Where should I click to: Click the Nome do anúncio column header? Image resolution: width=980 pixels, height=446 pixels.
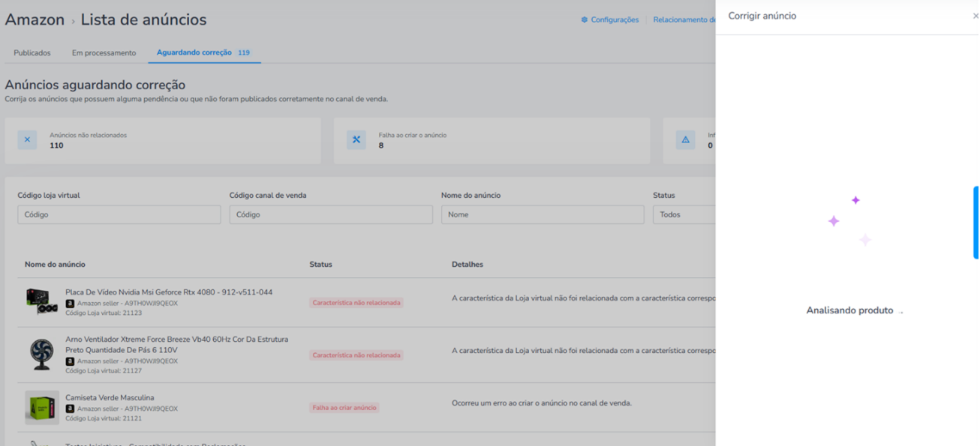coord(55,265)
